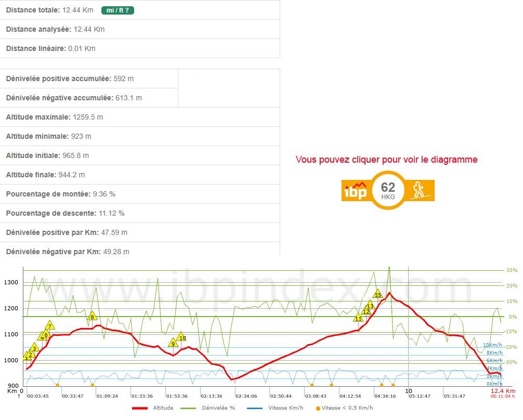Click the Dénivelée % legend entry
Screen dimensions: 523x420
pyautogui.click(x=208, y=408)
